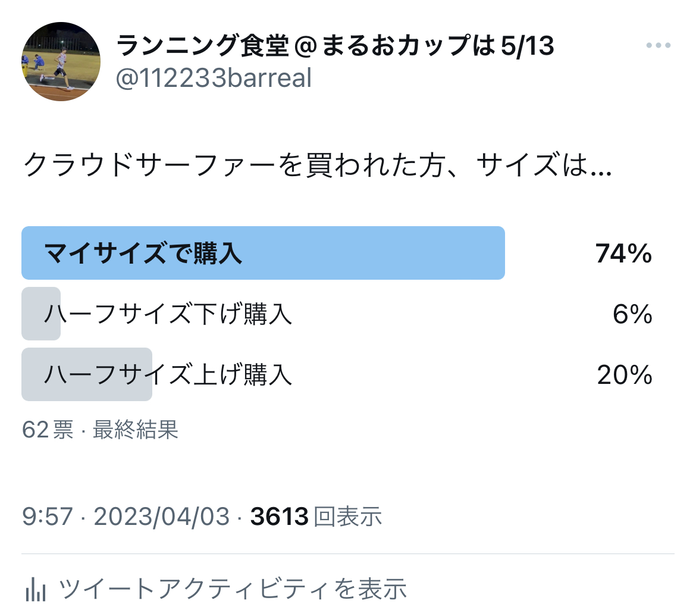
Task: Click the tweet activity bar chart icon
Action: (36, 589)
